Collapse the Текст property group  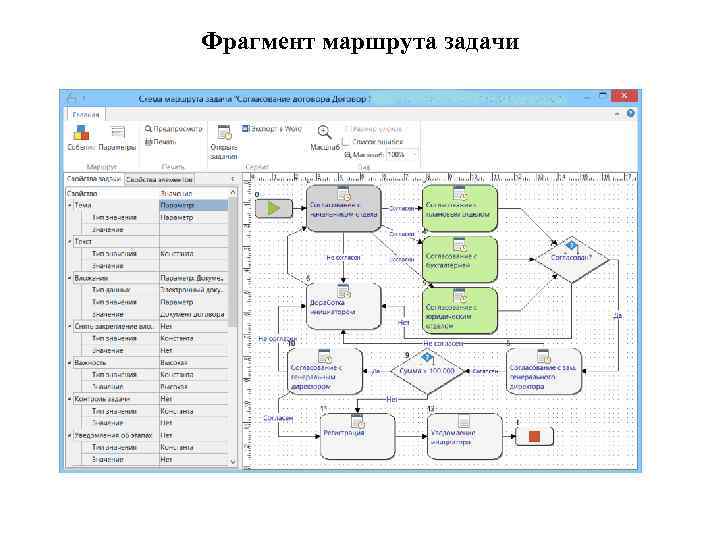(x=70, y=241)
